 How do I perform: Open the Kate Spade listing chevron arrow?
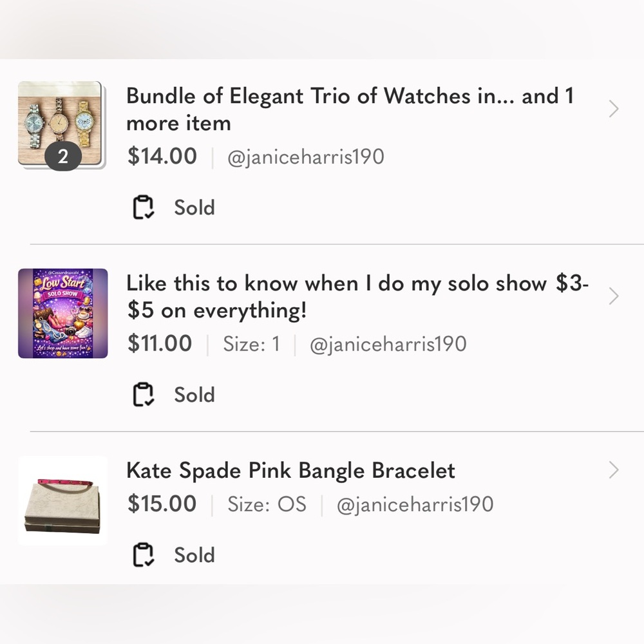tap(612, 471)
